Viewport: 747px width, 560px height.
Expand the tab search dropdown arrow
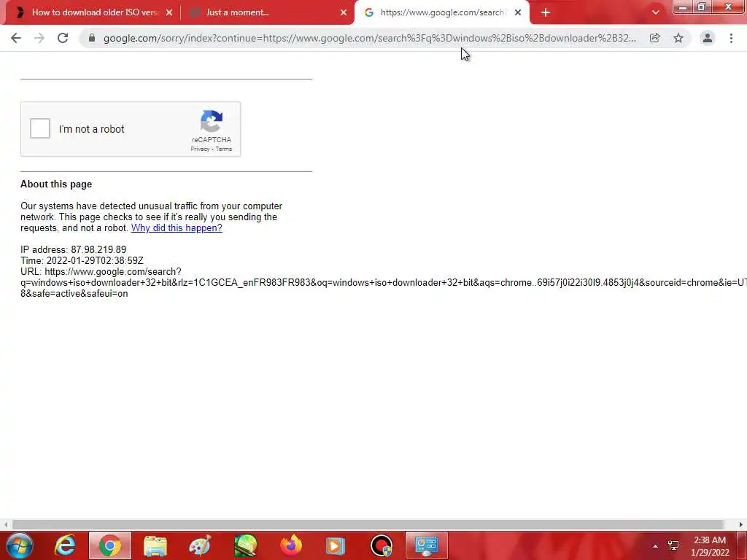tap(656, 12)
